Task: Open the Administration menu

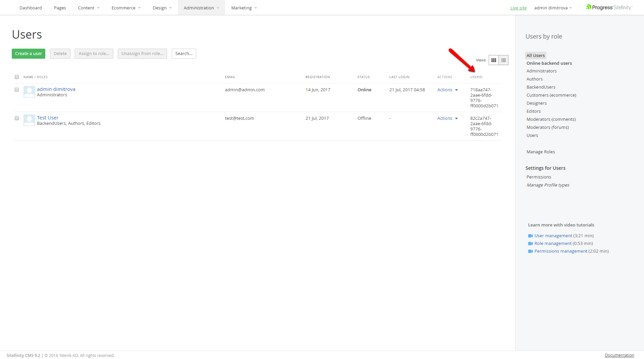Action: click(x=201, y=8)
